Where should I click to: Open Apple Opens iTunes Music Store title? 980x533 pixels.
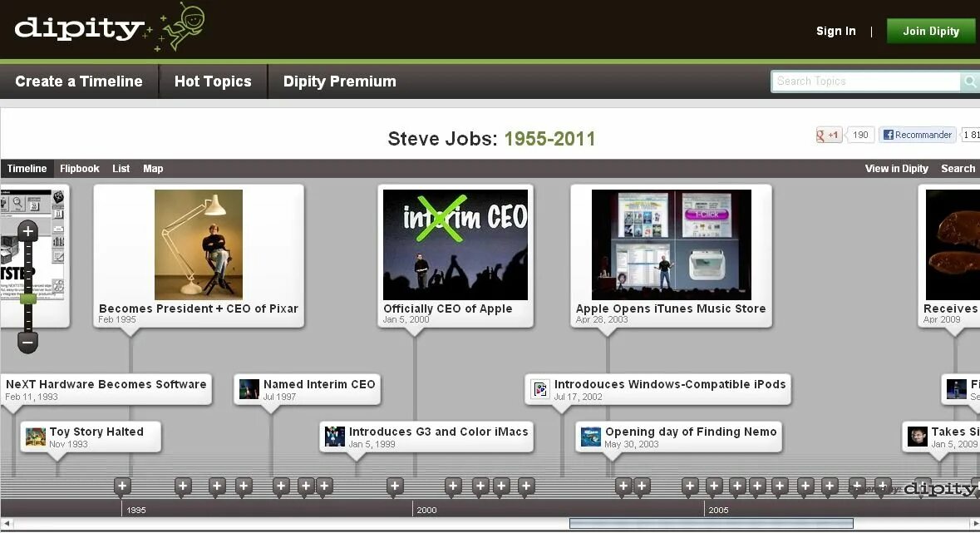pyautogui.click(x=671, y=308)
